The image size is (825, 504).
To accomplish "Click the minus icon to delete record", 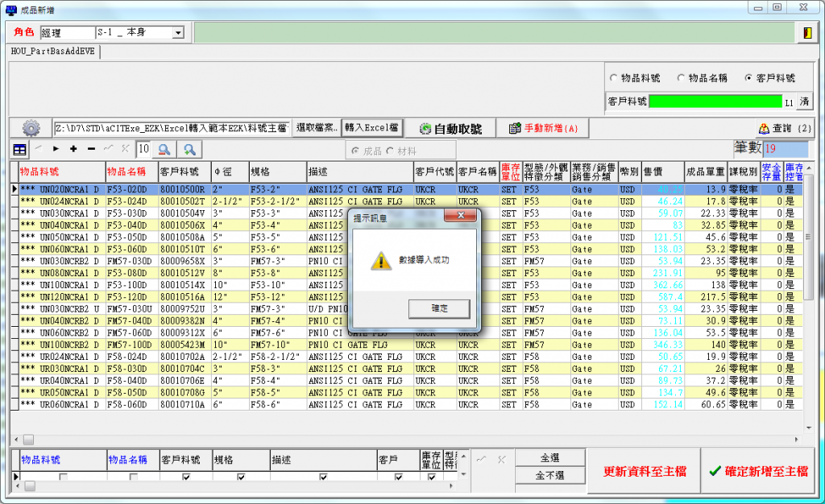I will 91,149.
